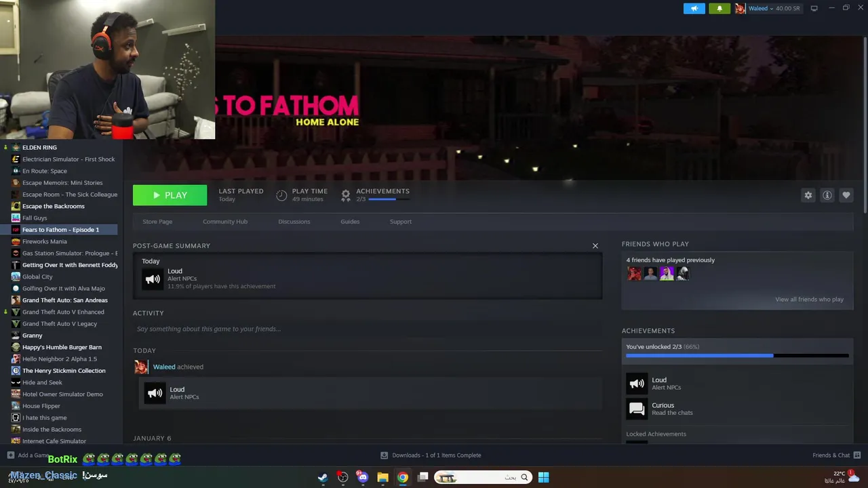
Task: Open Google Chrome from the taskbar
Action: [403, 477]
